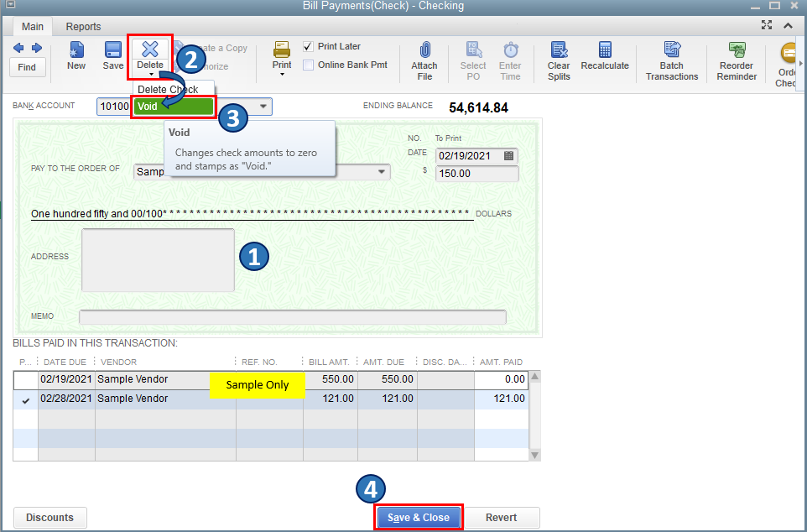This screenshot has width=807, height=532.
Task: Click the Discounts button
Action: (x=50, y=518)
